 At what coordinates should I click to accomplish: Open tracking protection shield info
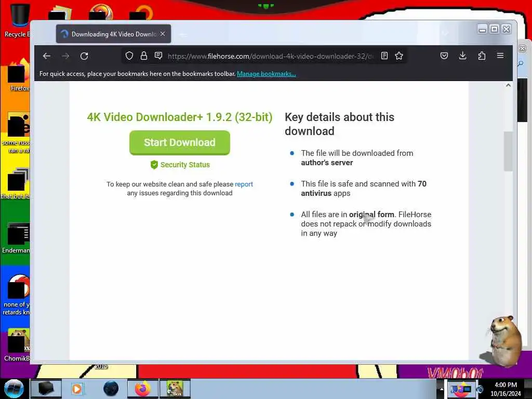129,56
